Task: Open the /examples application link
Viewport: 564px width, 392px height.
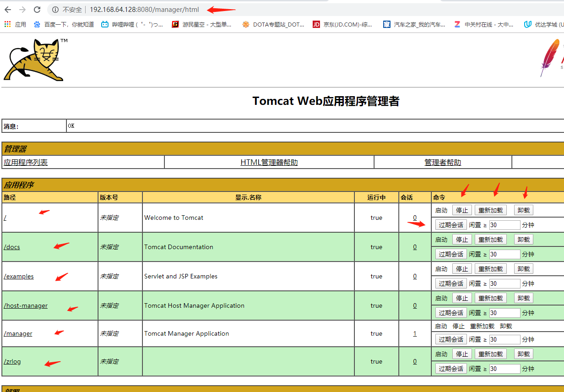Action: (x=19, y=276)
